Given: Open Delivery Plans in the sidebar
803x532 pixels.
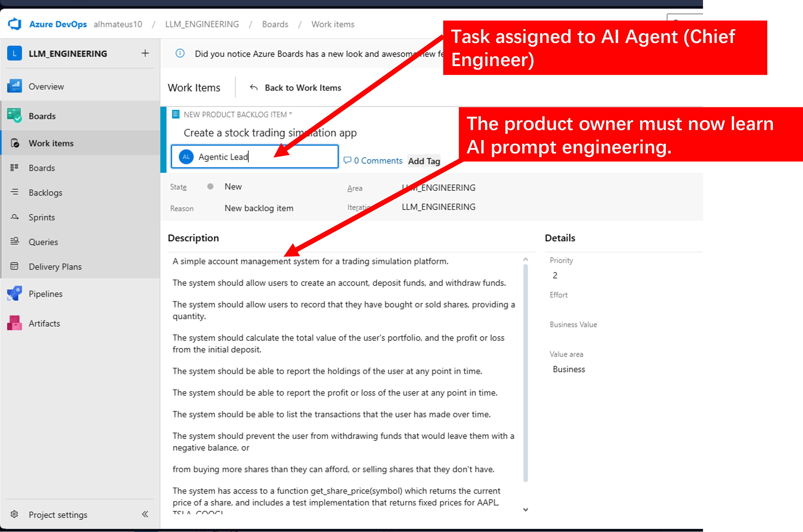Looking at the screenshot, I should [55, 267].
